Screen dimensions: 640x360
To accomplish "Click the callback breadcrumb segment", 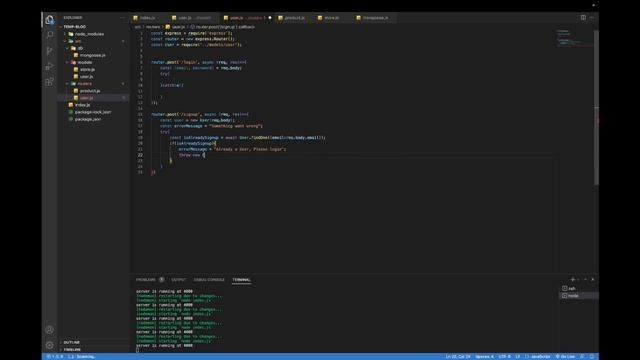I will 247,27.
